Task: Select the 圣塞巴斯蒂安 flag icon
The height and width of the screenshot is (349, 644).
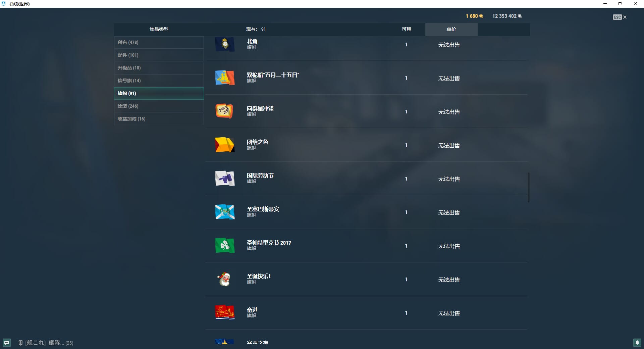Action: pyautogui.click(x=225, y=212)
